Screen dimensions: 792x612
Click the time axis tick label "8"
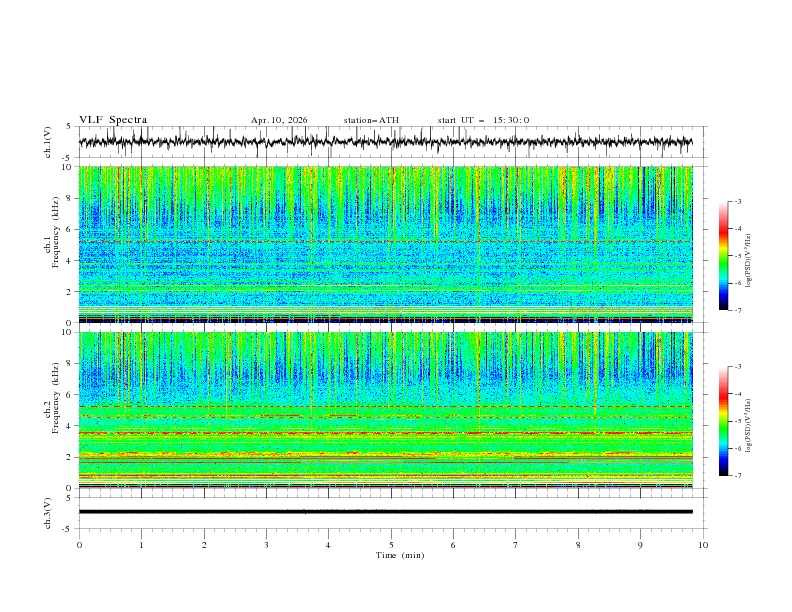click(578, 545)
